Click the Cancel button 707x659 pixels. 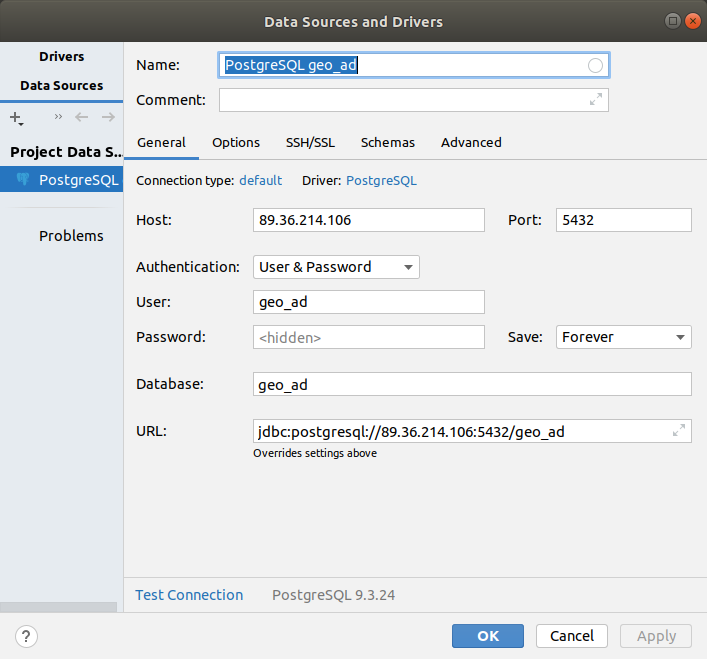coord(572,636)
